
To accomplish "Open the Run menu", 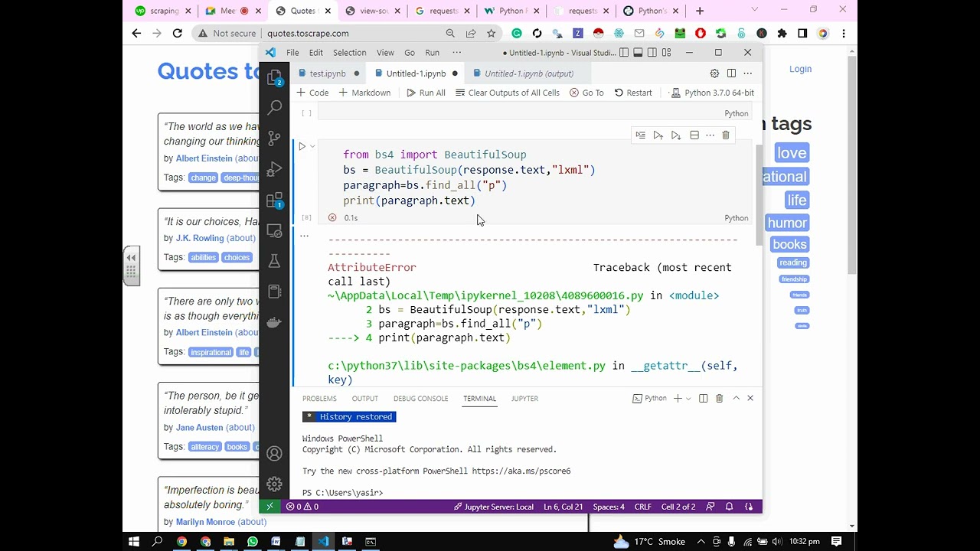I will (x=433, y=53).
